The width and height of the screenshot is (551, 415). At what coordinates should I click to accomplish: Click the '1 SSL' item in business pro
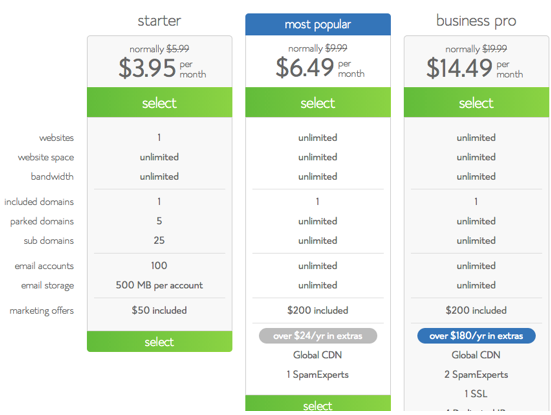coord(476,394)
